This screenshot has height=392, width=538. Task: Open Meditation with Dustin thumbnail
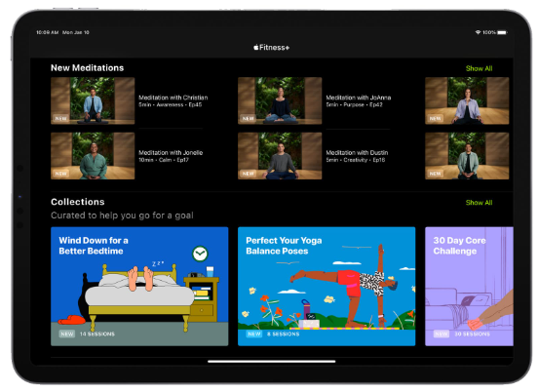280,156
